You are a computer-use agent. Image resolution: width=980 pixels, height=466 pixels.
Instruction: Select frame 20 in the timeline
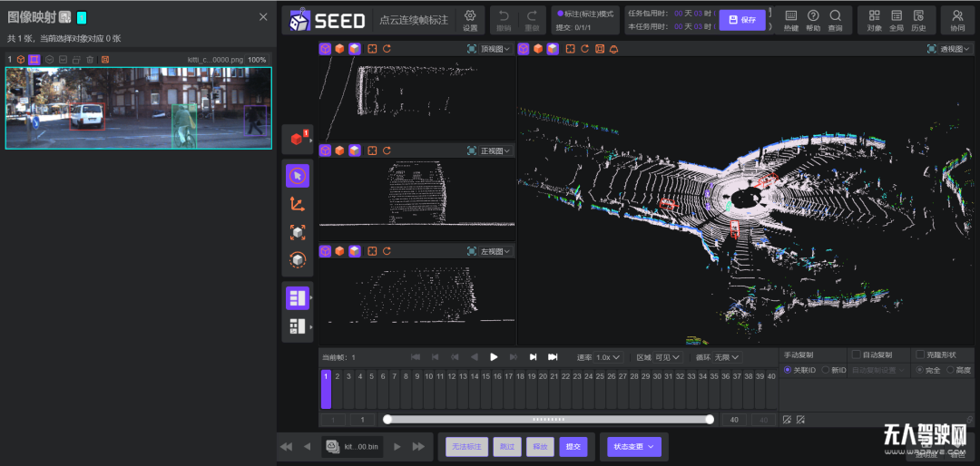pos(543,376)
